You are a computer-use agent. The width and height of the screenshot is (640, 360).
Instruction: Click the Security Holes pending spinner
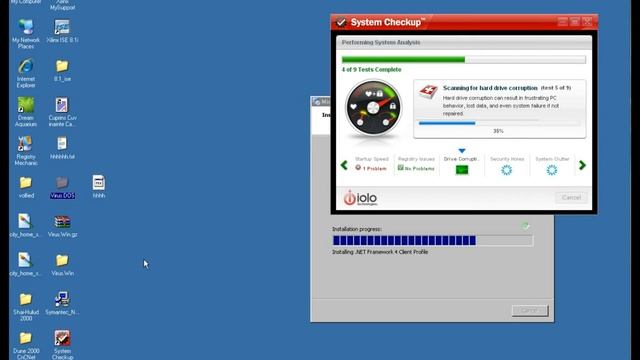point(507,170)
